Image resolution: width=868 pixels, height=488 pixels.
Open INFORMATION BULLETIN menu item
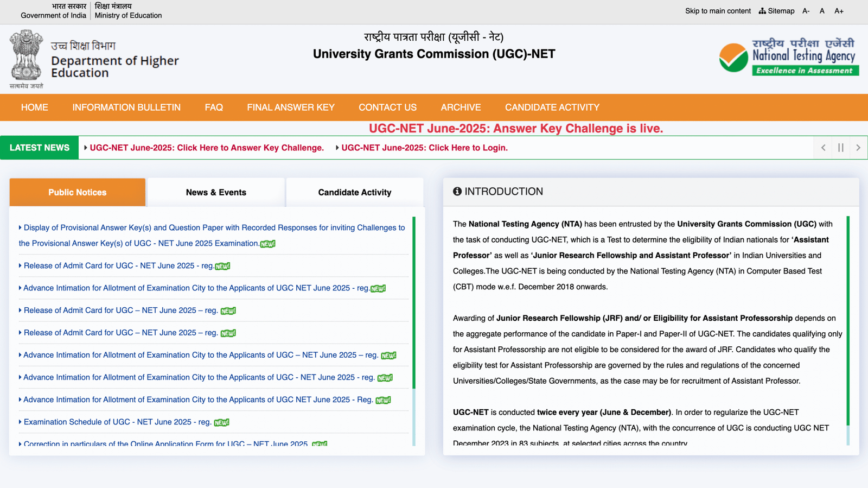pyautogui.click(x=126, y=107)
